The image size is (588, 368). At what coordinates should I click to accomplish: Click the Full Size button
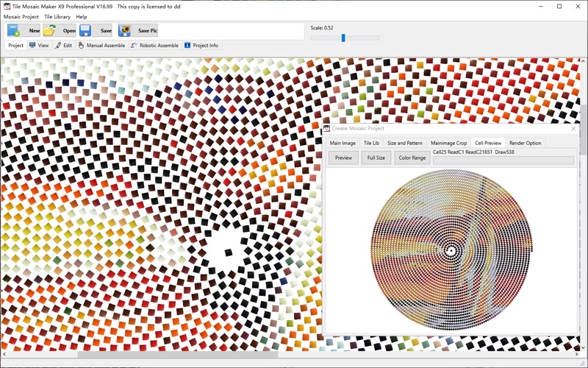coord(376,158)
